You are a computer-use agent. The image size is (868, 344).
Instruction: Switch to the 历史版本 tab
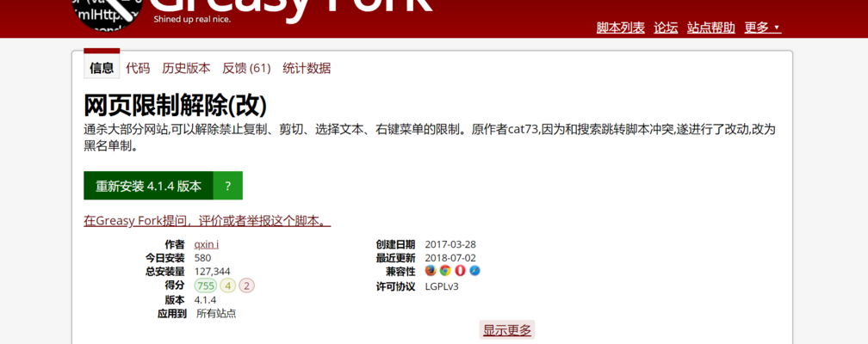coord(186,68)
